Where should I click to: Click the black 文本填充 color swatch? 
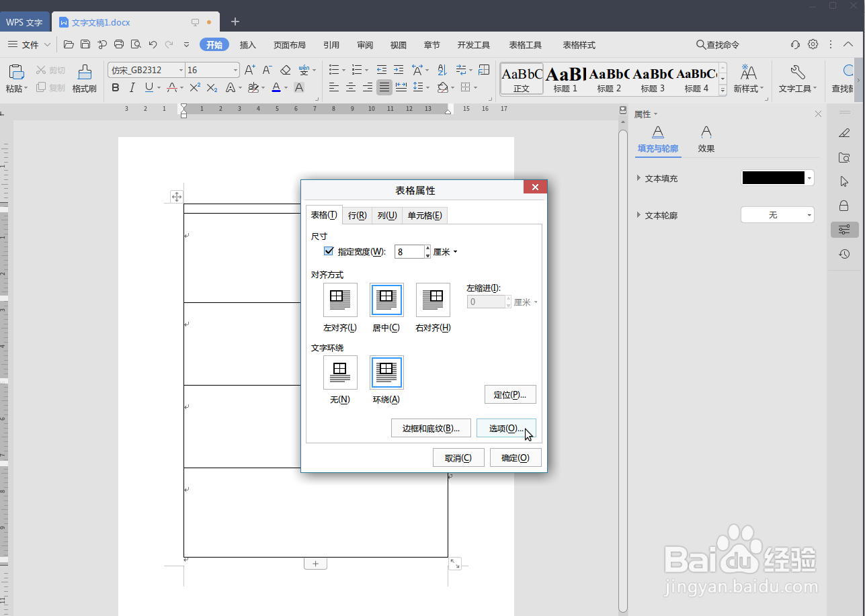pos(773,178)
